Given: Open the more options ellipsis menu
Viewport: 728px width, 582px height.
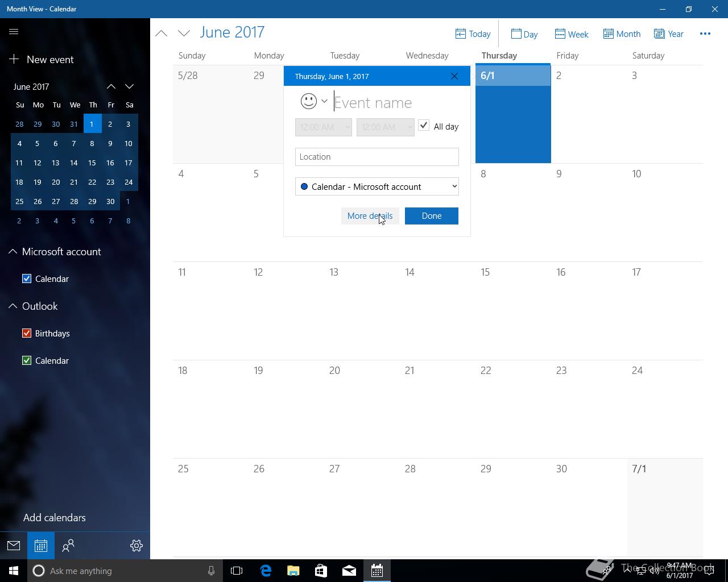Looking at the screenshot, I should point(705,34).
